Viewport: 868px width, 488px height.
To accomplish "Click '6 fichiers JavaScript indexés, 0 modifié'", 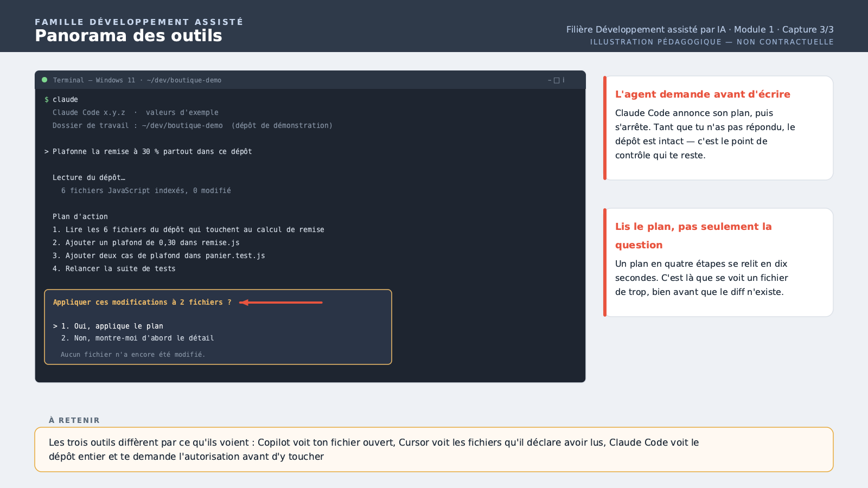I will (146, 190).
